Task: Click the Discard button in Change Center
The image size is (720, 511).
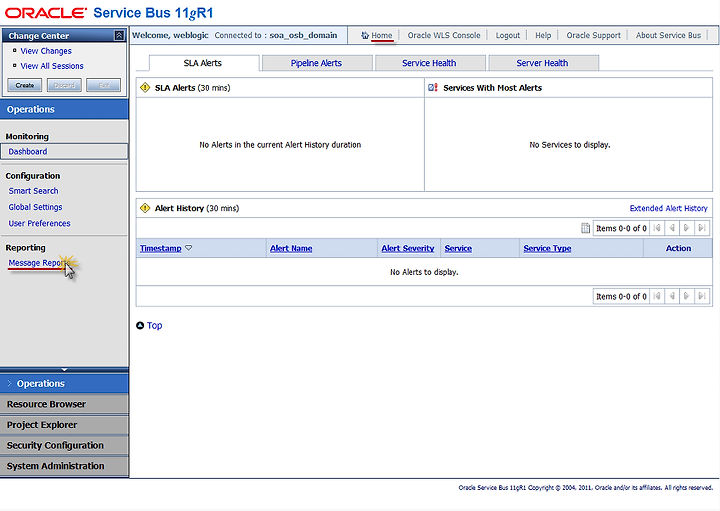Action: coord(64,85)
